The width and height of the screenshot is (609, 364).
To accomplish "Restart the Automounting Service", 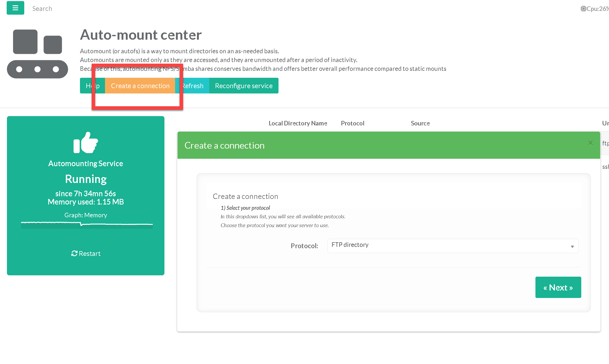I will pyautogui.click(x=89, y=253).
